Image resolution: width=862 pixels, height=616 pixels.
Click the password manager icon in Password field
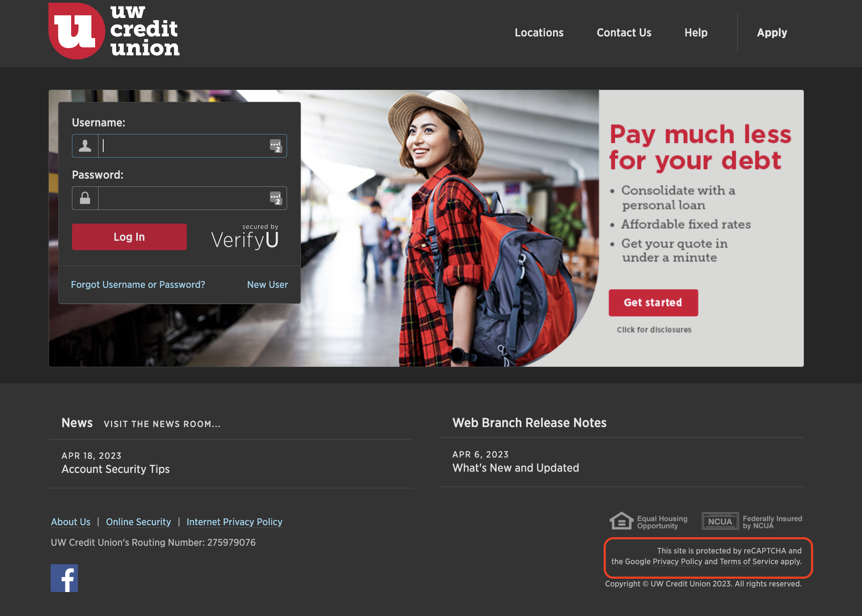[x=275, y=198]
